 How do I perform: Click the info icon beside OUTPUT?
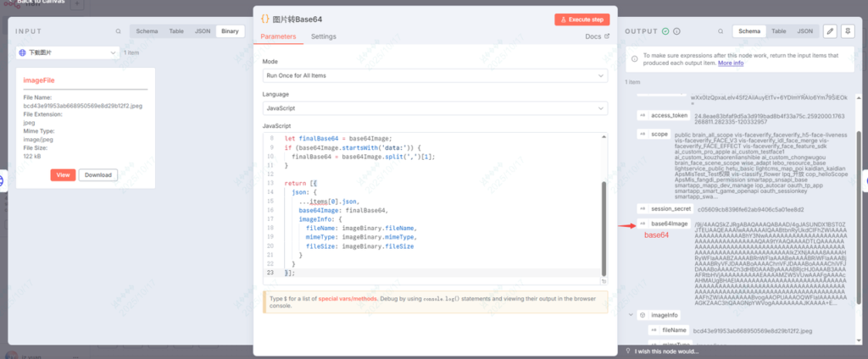(x=678, y=31)
